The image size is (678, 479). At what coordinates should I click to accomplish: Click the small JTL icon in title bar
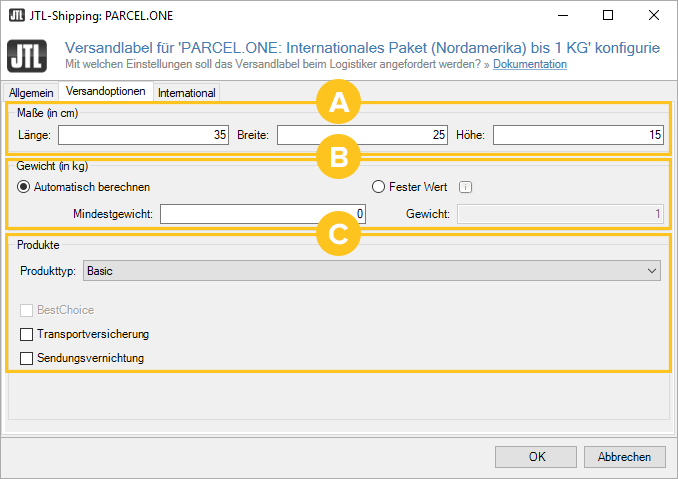pos(17,15)
